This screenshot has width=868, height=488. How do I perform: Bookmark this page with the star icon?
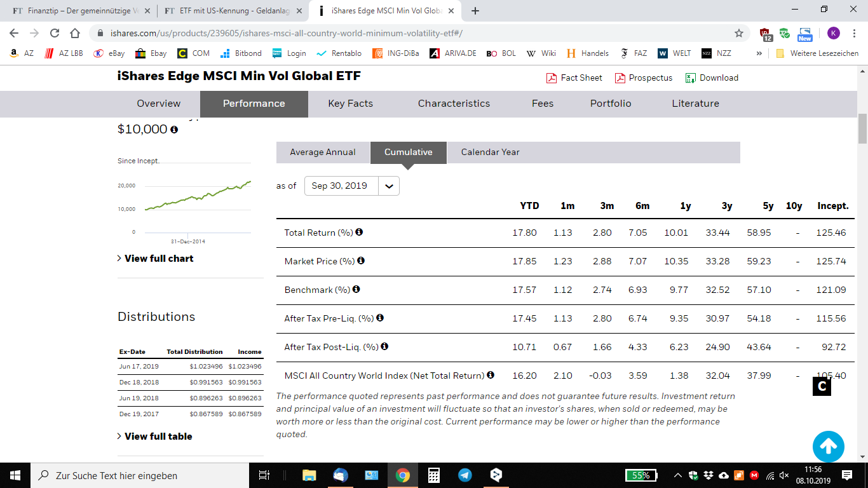click(739, 33)
